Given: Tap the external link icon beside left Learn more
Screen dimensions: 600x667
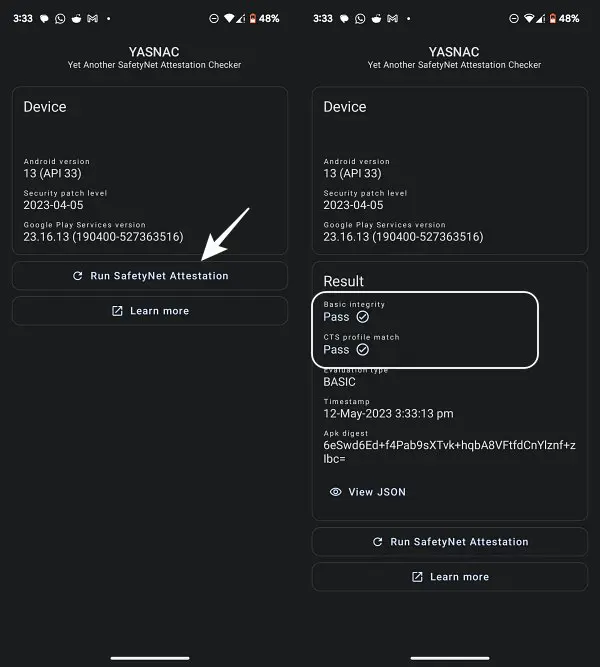Looking at the screenshot, I should point(117,311).
